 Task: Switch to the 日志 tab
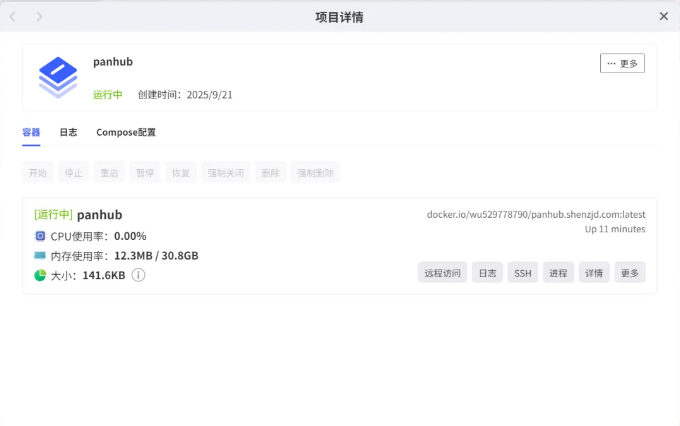[69, 132]
